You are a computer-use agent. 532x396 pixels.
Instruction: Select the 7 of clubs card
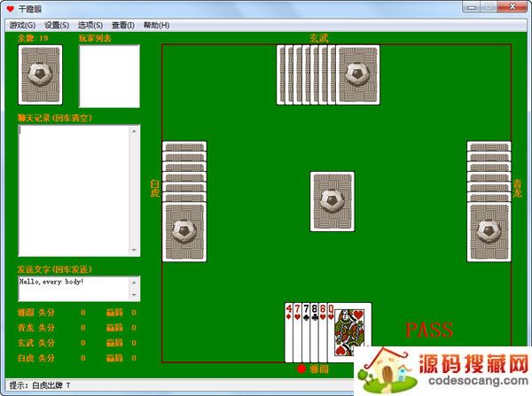coord(304,332)
